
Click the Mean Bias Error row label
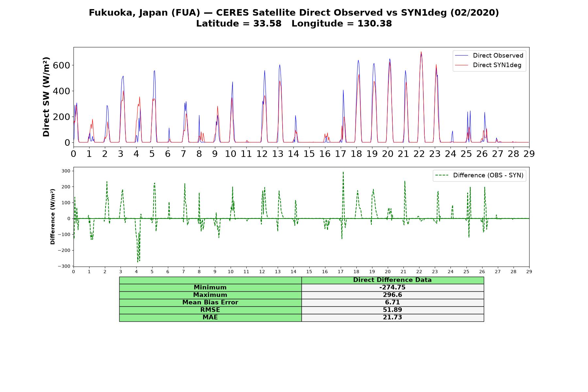click(x=210, y=302)
